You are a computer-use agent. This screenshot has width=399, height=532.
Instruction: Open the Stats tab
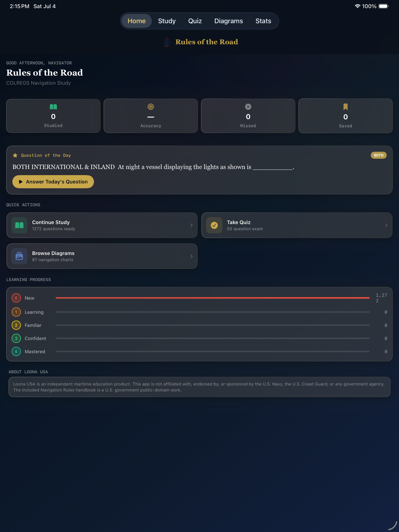[x=263, y=21]
